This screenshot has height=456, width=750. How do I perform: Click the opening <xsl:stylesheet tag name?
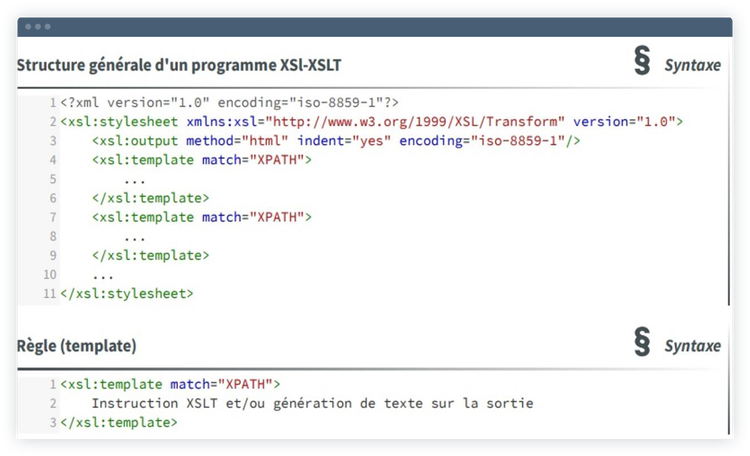pyautogui.click(x=119, y=122)
